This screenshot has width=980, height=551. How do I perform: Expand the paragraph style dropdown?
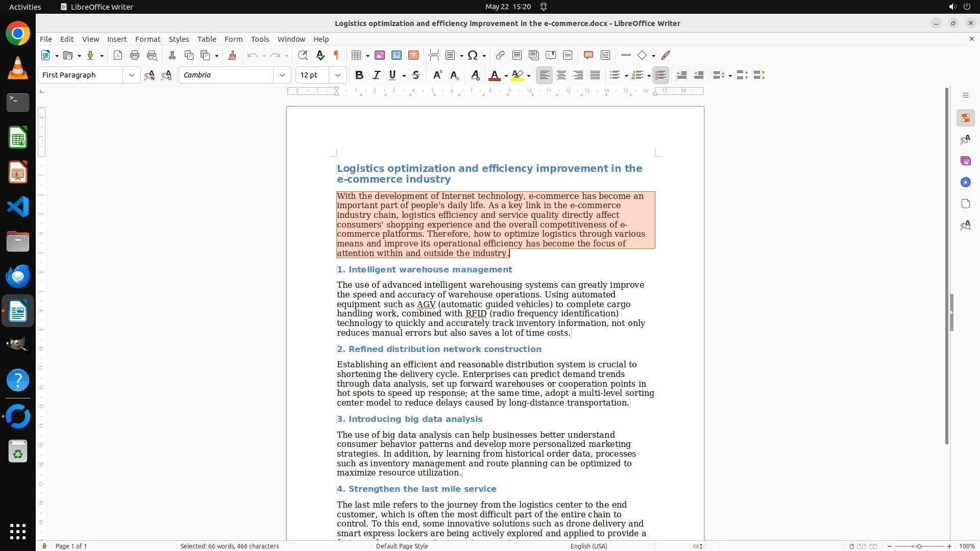pyautogui.click(x=132, y=75)
